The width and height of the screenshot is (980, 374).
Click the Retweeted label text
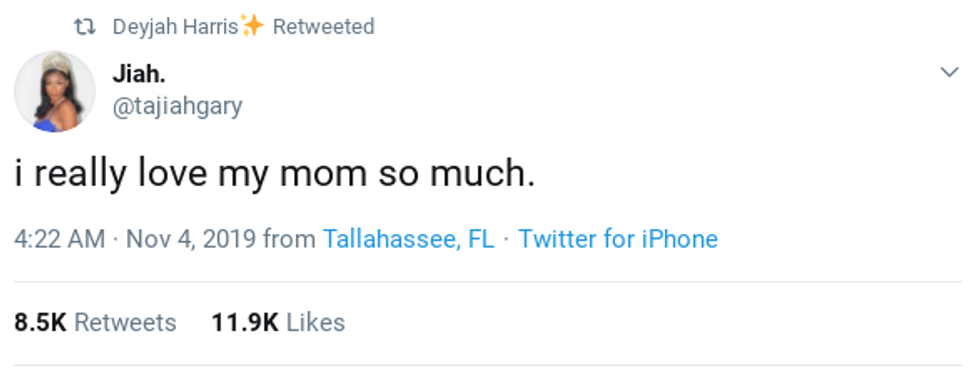[324, 27]
